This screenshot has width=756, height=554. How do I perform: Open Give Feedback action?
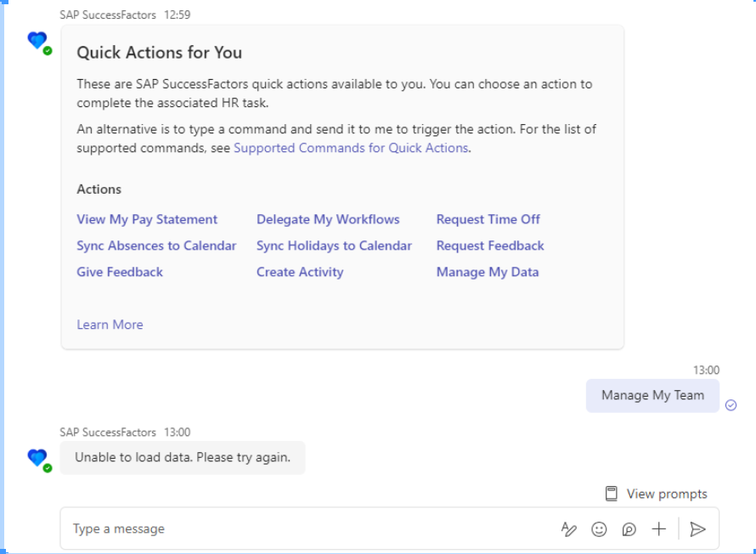pyautogui.click(x=120, y=272)
